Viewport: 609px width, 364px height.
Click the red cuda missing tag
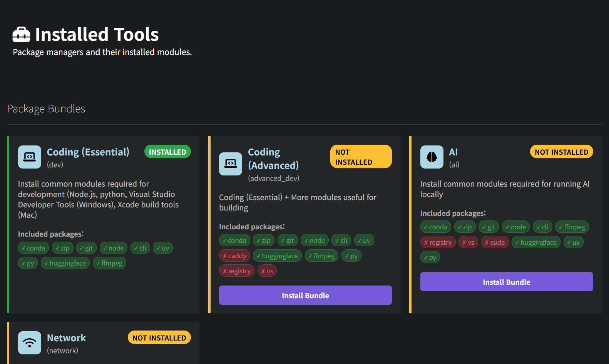(495, 242)
